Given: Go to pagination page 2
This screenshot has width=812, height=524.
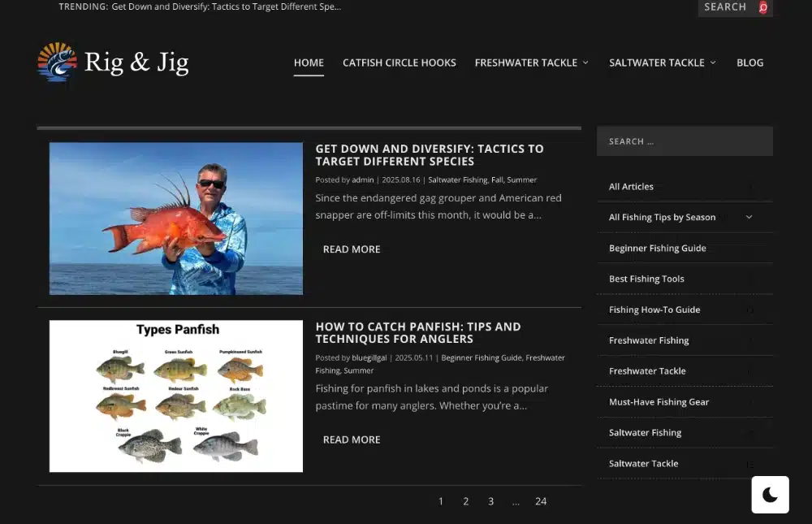Looking at the screenshot, I should point(465,501).
